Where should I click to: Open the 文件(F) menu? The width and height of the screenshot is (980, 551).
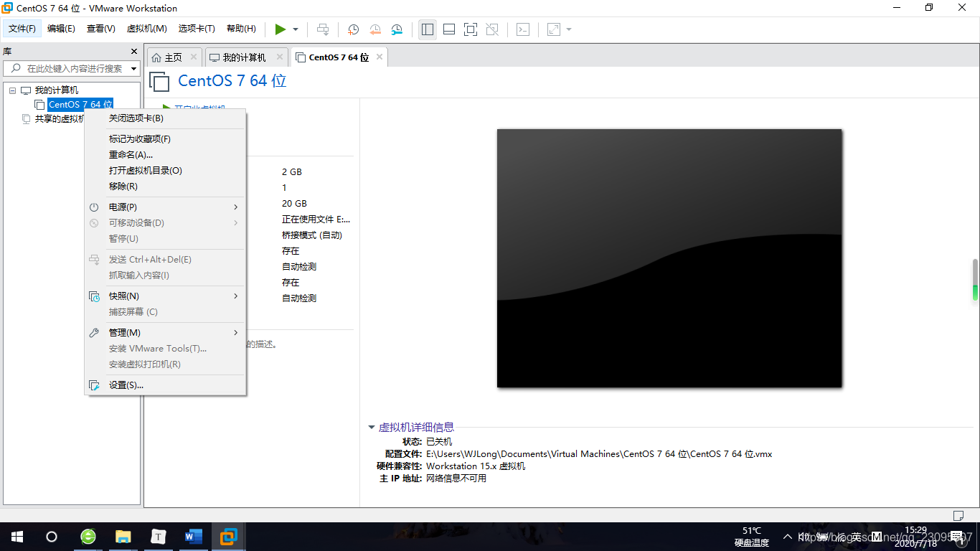[x=22, y=29]
